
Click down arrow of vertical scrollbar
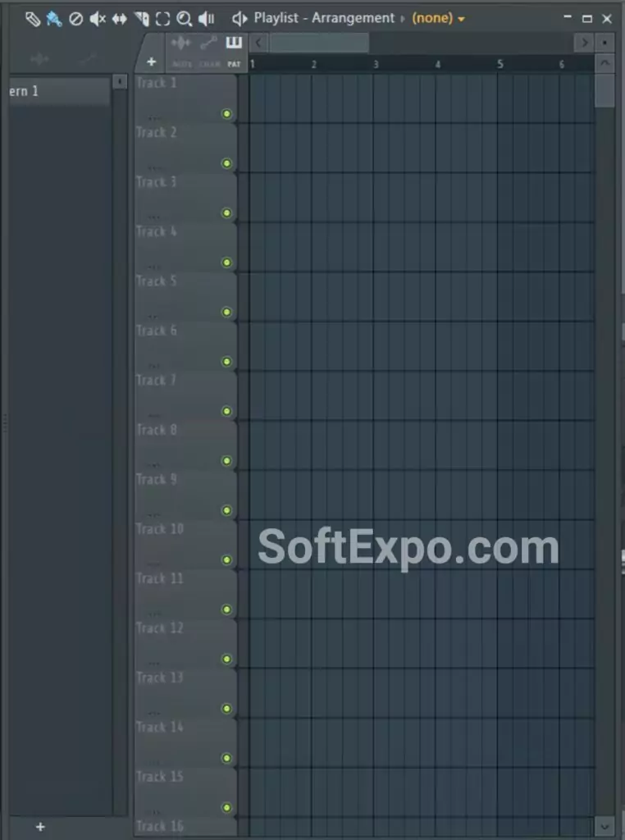point(604,827)
